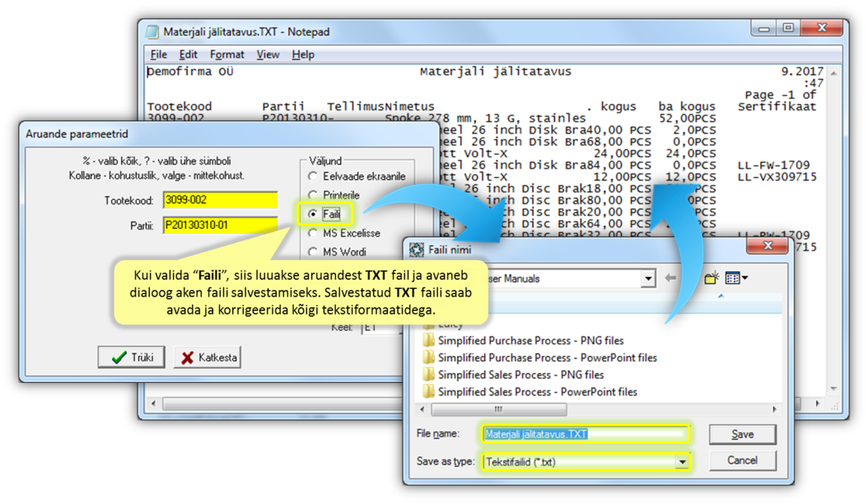Click the Katkesta button
868x504 pixels.
[x=209, y=357]
